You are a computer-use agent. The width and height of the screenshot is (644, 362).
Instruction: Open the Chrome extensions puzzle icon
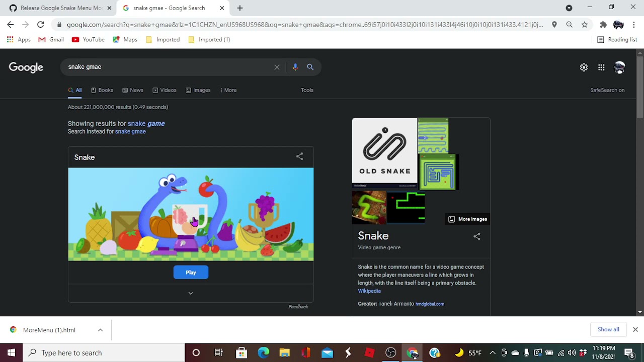point(603,25)
